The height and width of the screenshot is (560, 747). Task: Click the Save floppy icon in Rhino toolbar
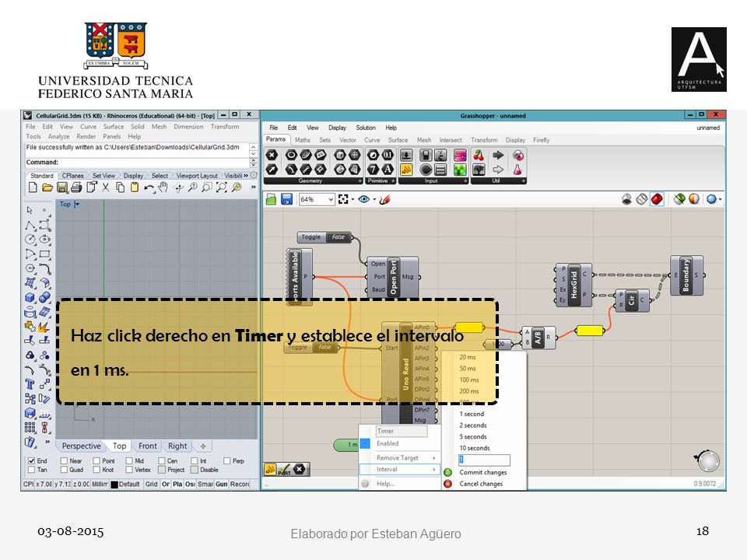tap(62, 187)
